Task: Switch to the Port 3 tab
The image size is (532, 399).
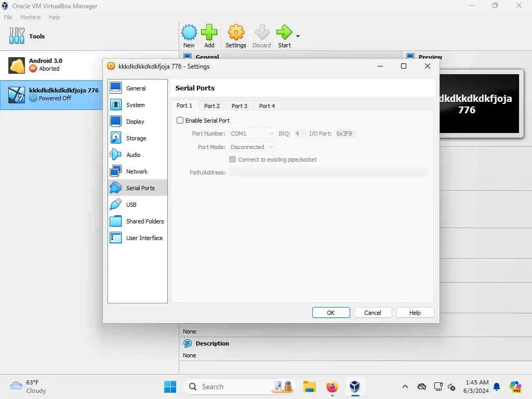Action: click(239, 106)
